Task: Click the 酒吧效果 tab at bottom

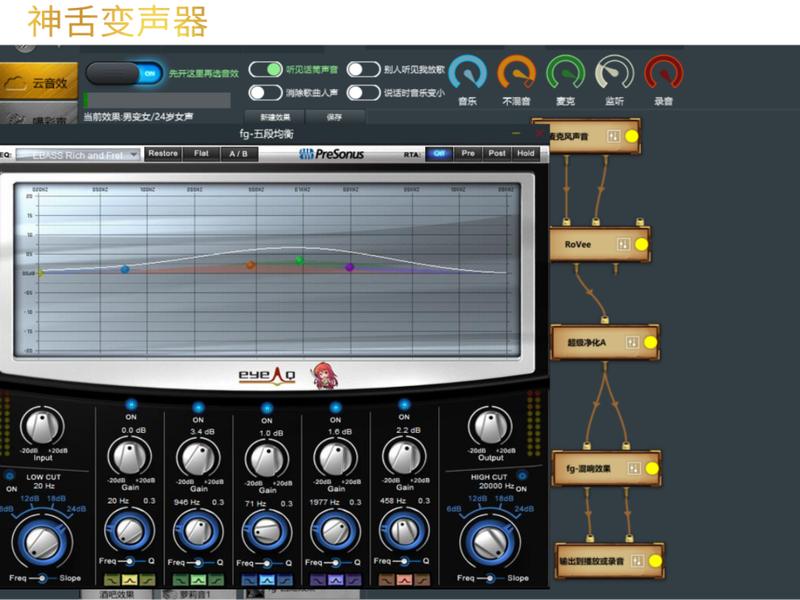Action: pyautogui.click(x=117, y=594)
